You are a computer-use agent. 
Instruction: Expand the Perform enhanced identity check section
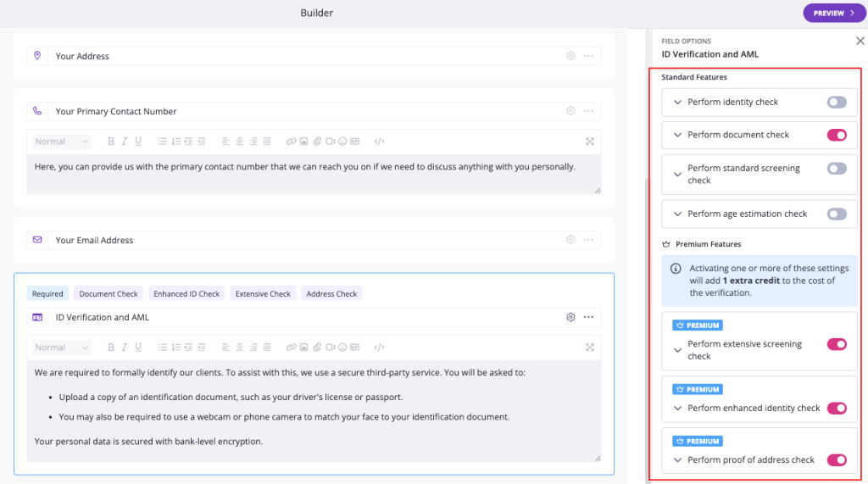[x=676, y=409]
